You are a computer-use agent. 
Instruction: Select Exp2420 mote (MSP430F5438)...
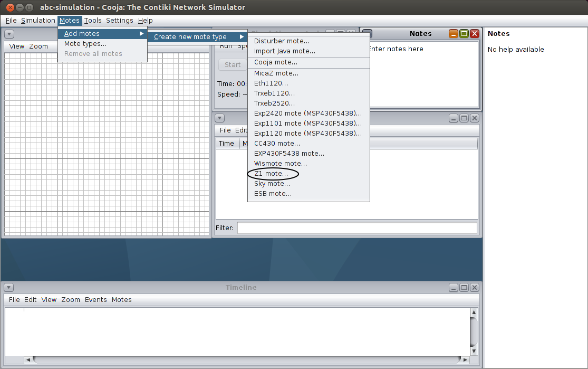pos(309,113)
